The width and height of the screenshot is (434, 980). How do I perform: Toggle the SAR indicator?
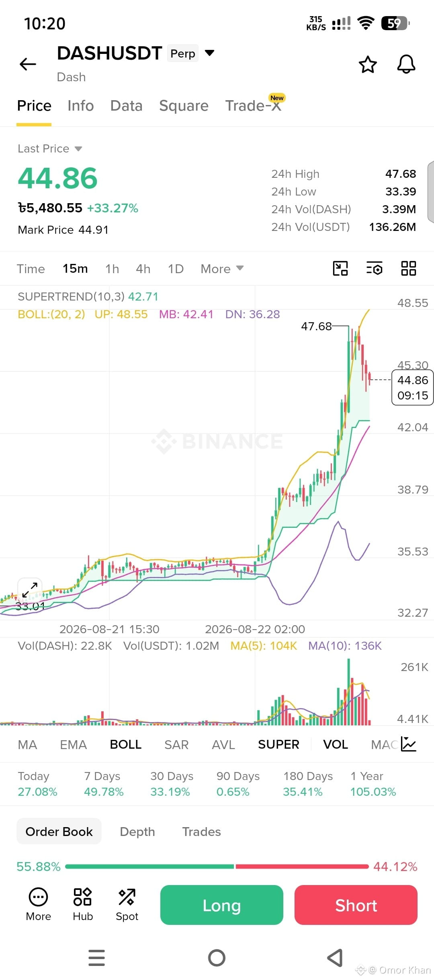coord(176,745)
